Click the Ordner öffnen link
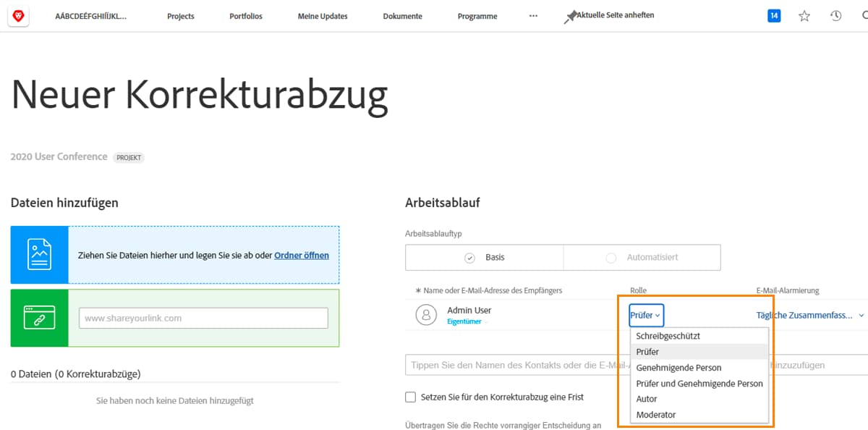 [302, 255]
